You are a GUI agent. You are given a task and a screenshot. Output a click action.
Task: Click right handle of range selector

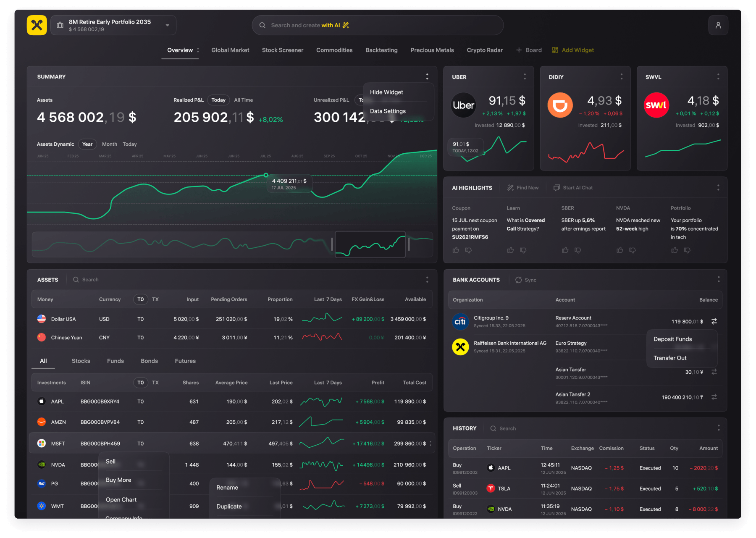coord(409,244)
